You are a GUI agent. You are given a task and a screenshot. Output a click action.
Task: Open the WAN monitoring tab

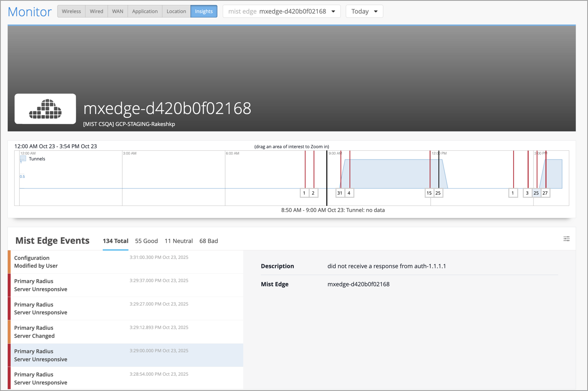coord(118,12)
